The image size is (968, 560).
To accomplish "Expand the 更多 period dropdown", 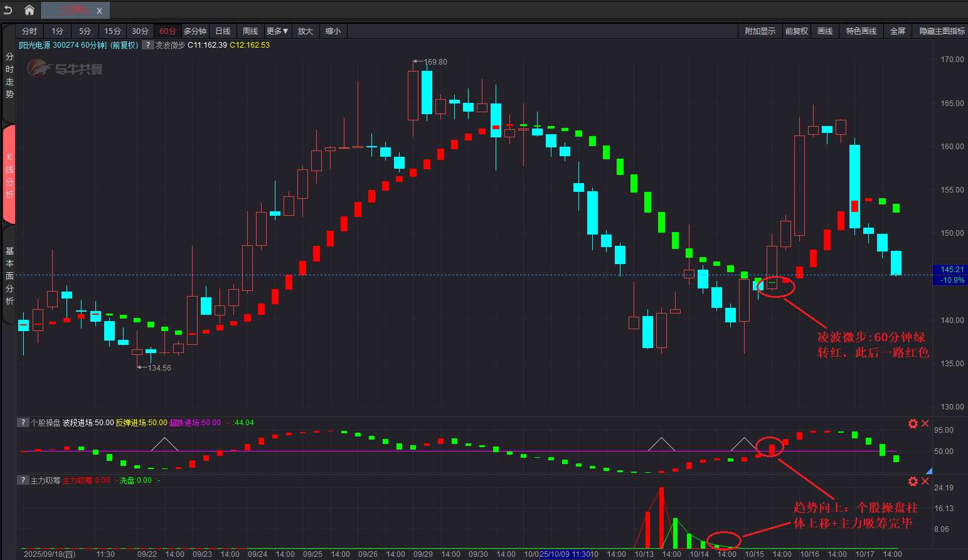I will [277, 31].
